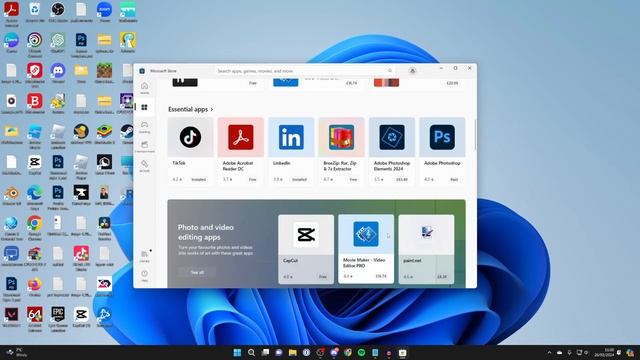Open the Adobe Photoshop store card
640x360 pixels.
point(442,151)
